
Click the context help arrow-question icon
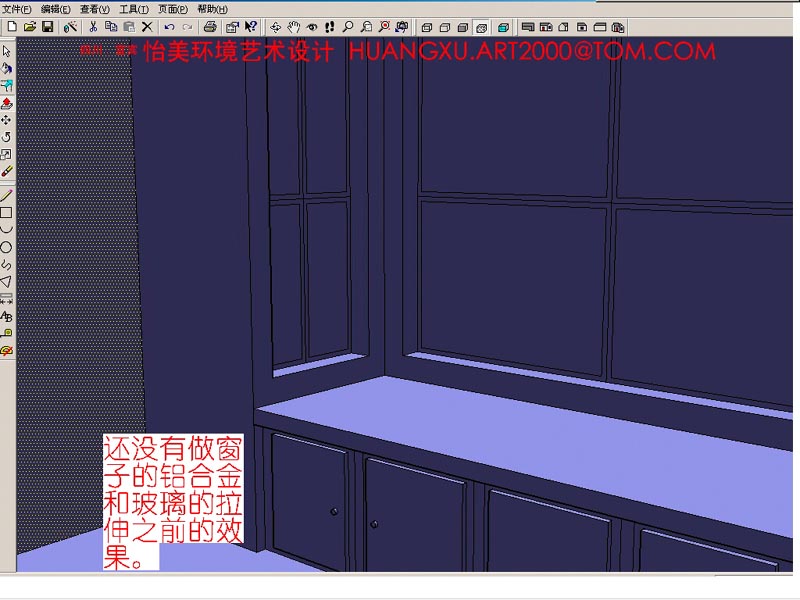pyautogui.click(x=251, y=27)
